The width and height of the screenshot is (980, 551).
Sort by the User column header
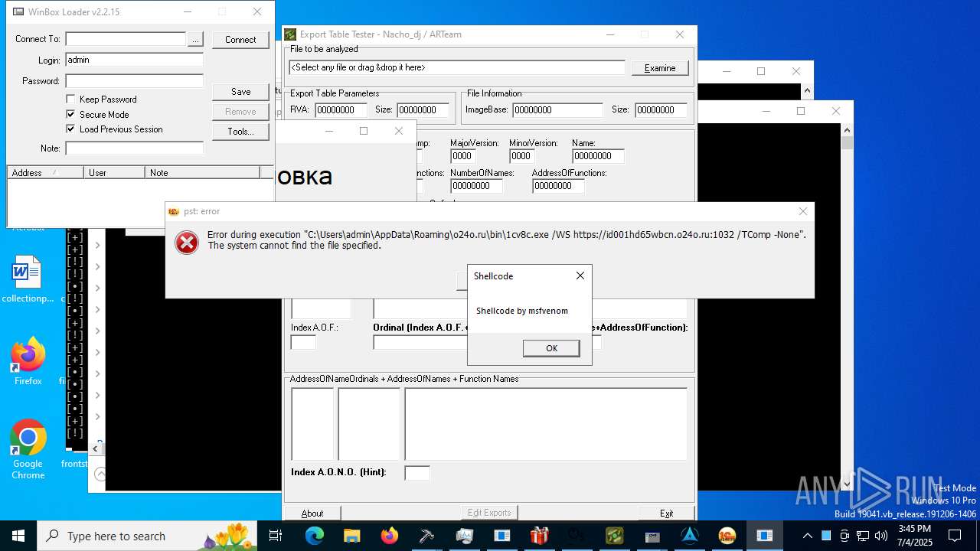pos(114,173)
